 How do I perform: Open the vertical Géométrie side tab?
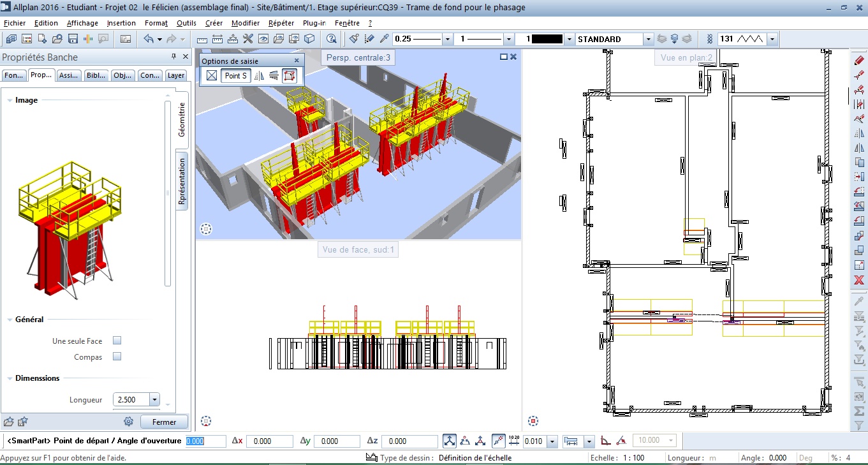pos(182,120)
